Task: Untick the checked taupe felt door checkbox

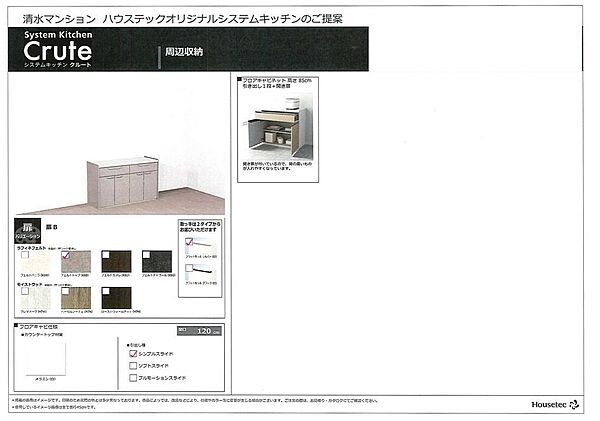Action: coord(65,255)
